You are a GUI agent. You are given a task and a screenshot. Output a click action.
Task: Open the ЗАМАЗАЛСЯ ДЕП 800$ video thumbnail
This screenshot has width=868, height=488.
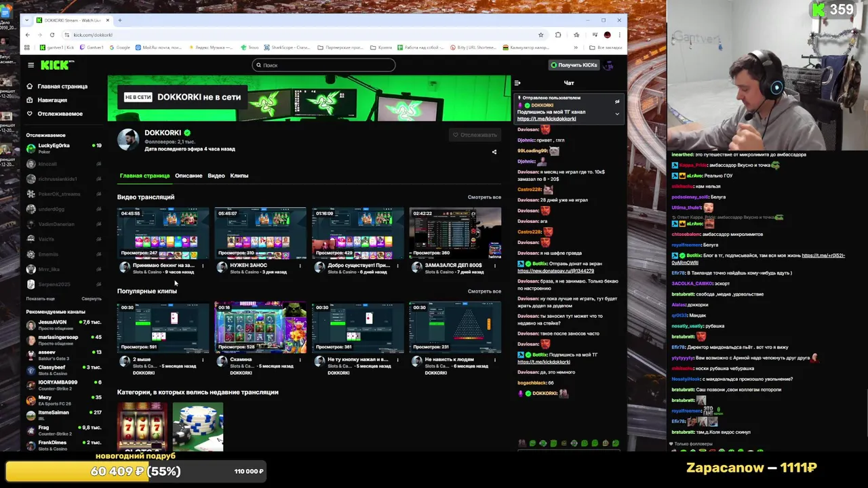(x=455, y=233)
